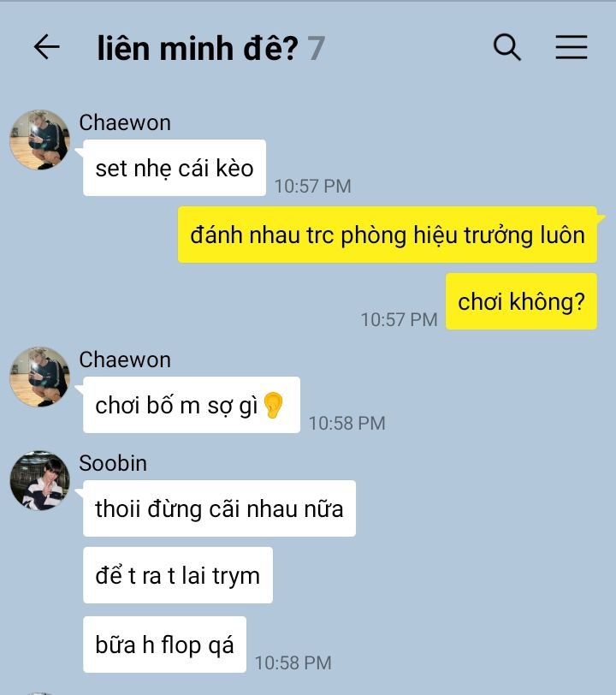Click the first Chaewon sender name

[x=125, y=122]
